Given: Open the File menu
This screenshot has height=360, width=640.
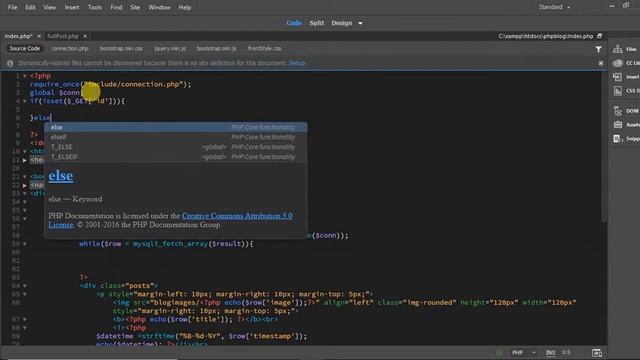Looking at the screenshot, I should click(13, 7).
